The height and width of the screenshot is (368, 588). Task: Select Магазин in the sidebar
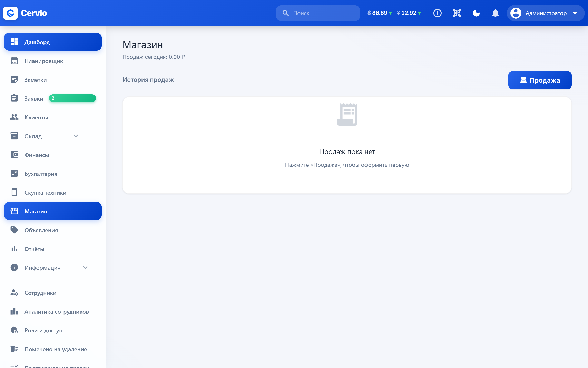click(x=53, y=211)
